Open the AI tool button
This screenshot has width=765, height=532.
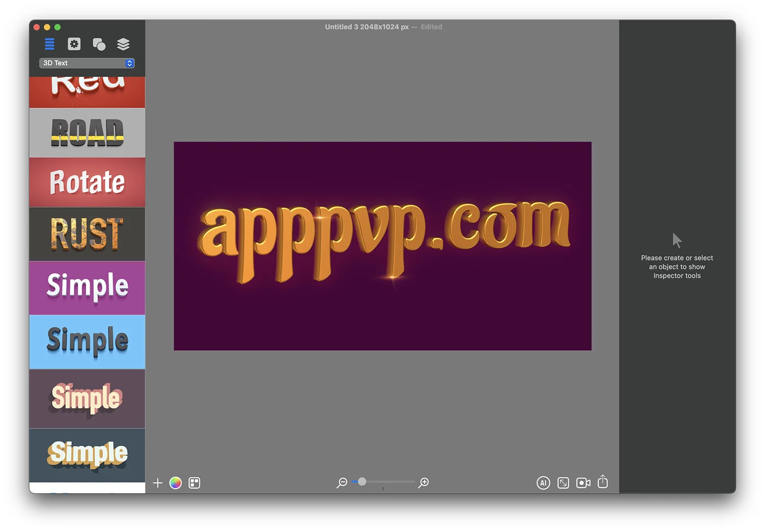click(543, 483)
